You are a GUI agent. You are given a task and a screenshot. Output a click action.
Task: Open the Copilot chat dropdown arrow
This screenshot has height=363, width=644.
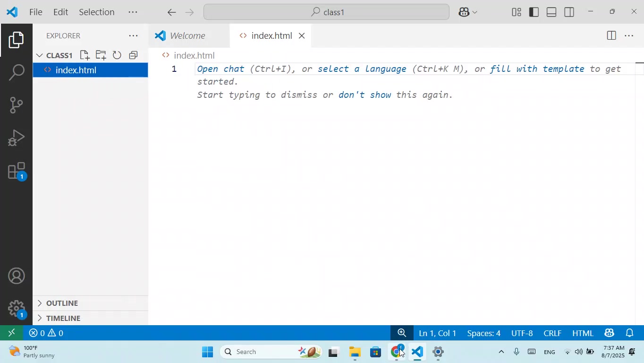click(x=475, y=12)
